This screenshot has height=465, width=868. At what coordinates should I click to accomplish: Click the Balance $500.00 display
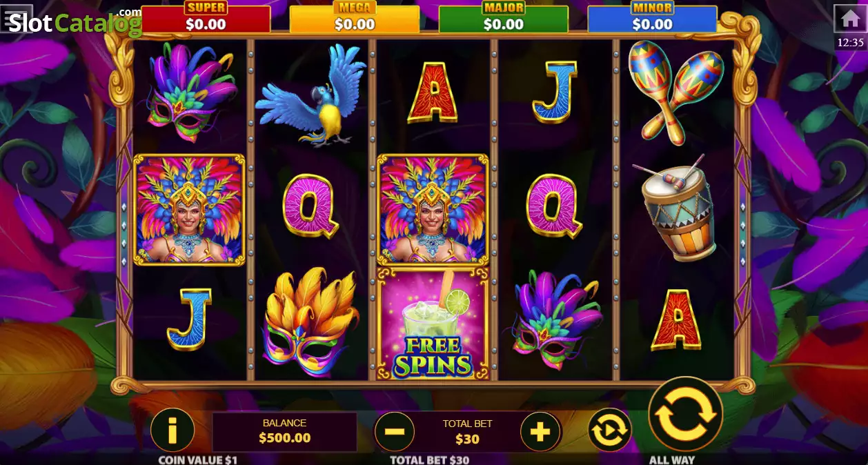pyautogui.click(x=284, y=432)
